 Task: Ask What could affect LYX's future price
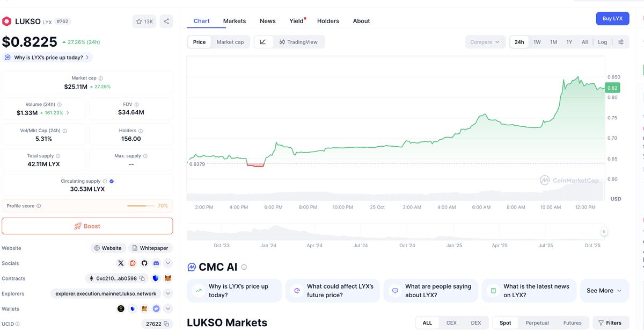(x=332, y=290)
